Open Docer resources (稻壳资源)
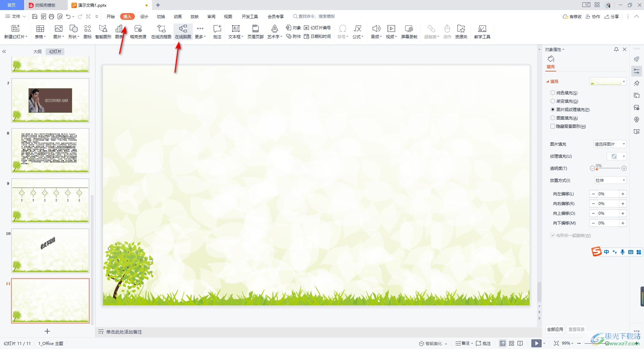644x349 pixels. (138, 32)
